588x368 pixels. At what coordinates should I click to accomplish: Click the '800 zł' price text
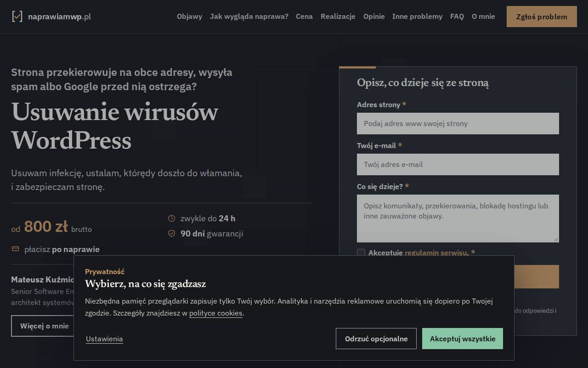[46, 226]
